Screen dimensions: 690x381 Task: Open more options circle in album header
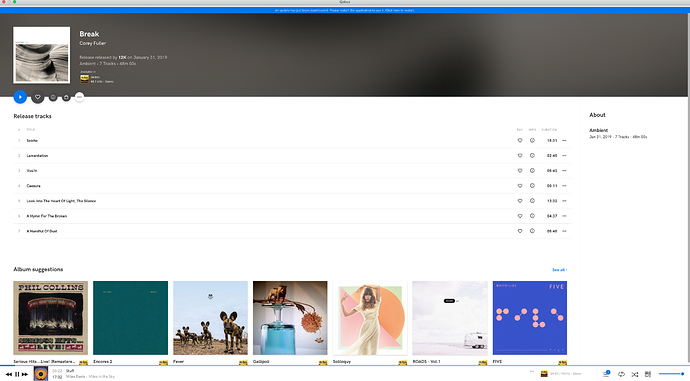pos(79,97)
